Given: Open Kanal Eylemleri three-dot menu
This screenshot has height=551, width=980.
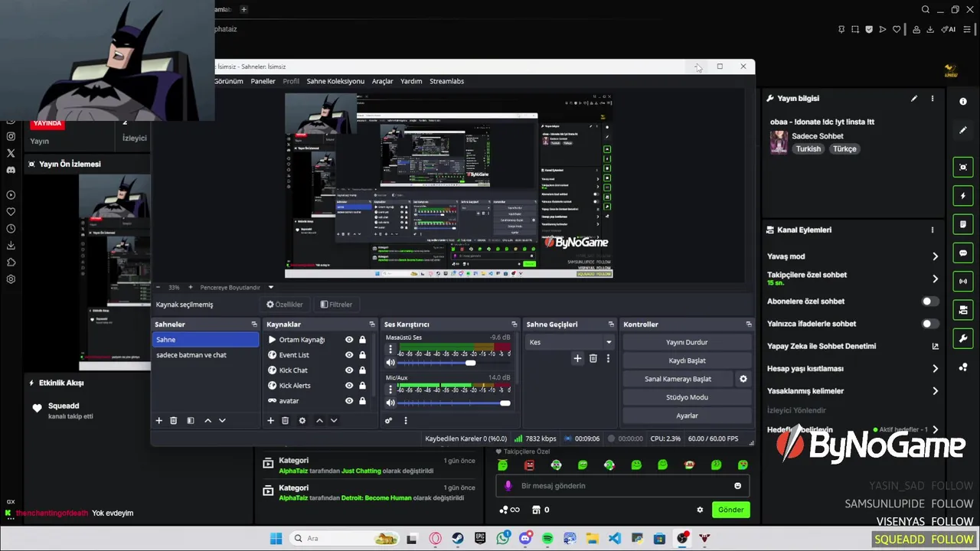Looking at the screenshot, I should pos(932,230).
